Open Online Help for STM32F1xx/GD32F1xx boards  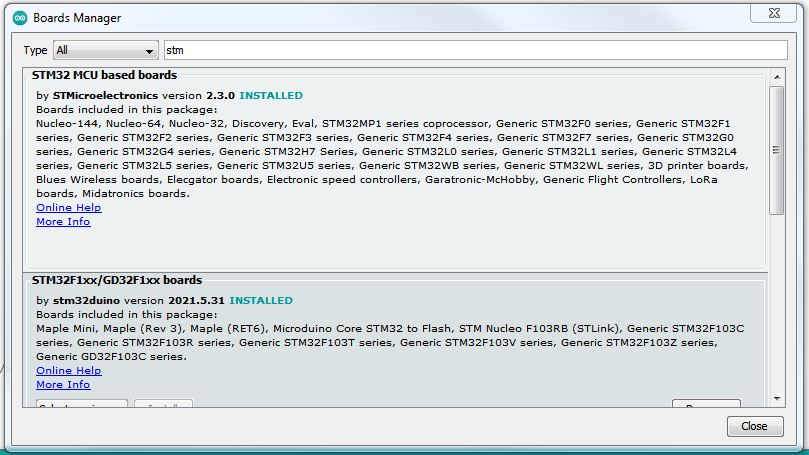tap(69, 370)
